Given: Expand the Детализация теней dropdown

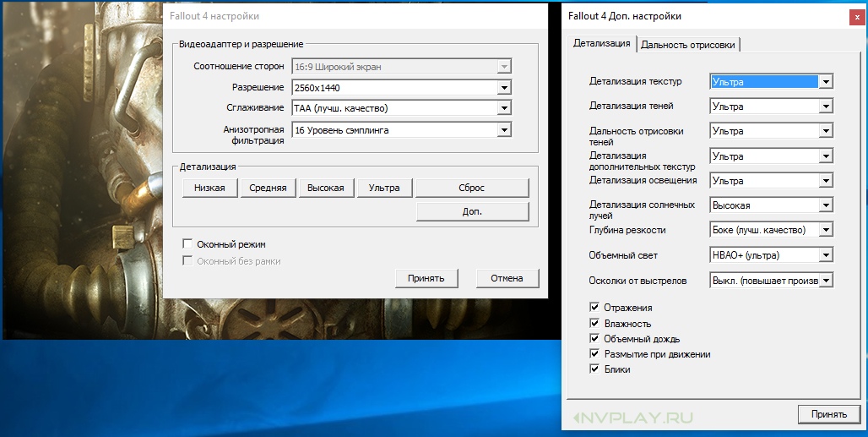Looking at the screenshot, I should coord(771,107).
